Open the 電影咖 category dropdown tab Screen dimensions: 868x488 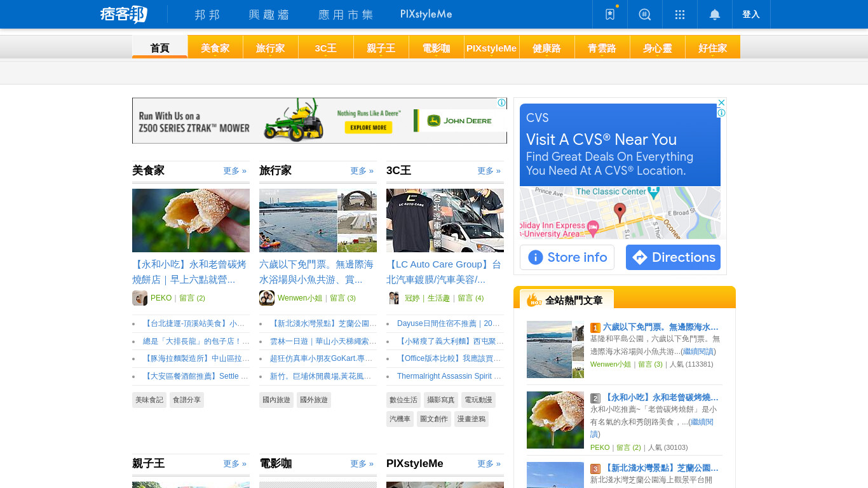pyautogui.click(x=437, y=48)
